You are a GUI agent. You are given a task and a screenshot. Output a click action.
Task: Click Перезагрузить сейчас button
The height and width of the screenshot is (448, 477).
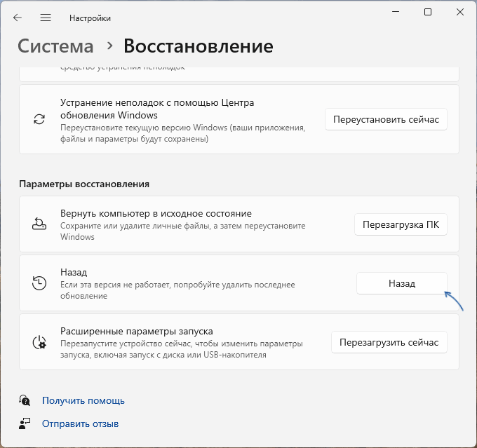click(x=389, y=342)
